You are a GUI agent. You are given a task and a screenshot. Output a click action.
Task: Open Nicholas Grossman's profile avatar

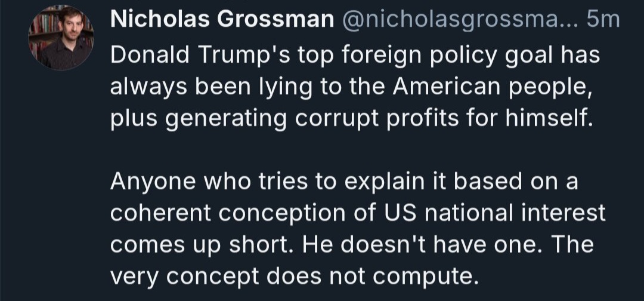click(x=61, y=38)
